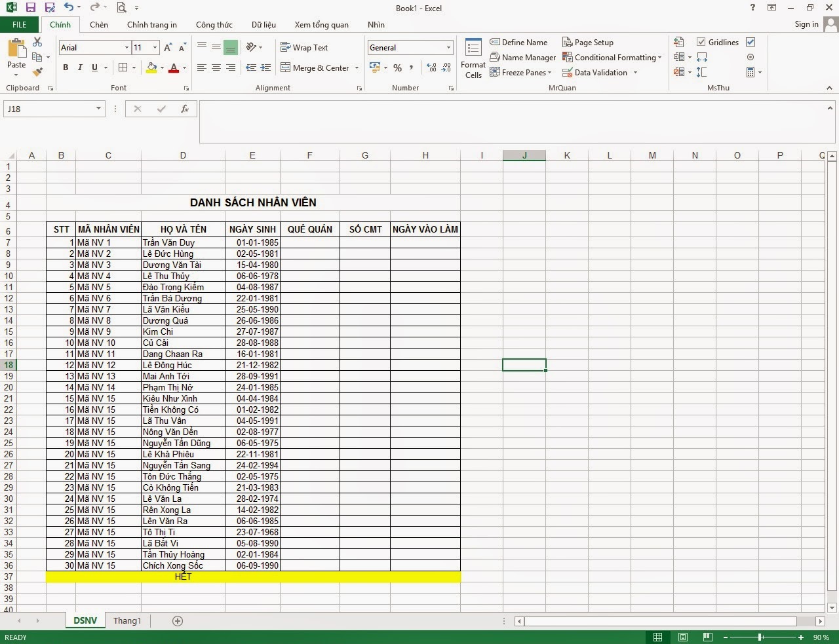Open Name Manager
Screen dimensions: 839x644
pyautogui.click(x=522, y=57)
